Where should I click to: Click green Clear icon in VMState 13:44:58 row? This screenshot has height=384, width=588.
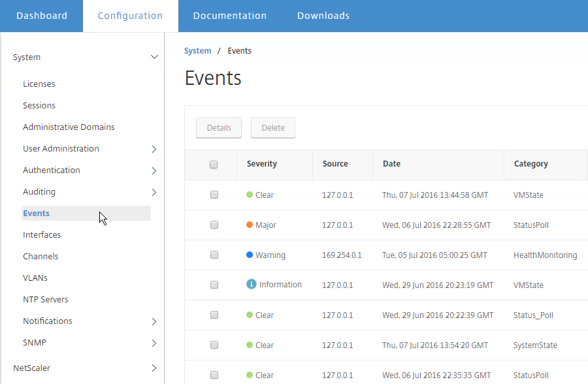click(x=250, y=195)
